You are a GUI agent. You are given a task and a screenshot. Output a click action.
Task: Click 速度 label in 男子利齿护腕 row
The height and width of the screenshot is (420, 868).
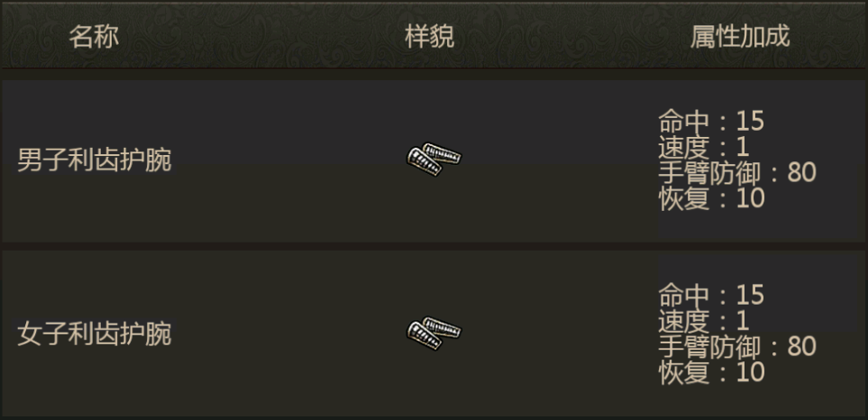683,147
